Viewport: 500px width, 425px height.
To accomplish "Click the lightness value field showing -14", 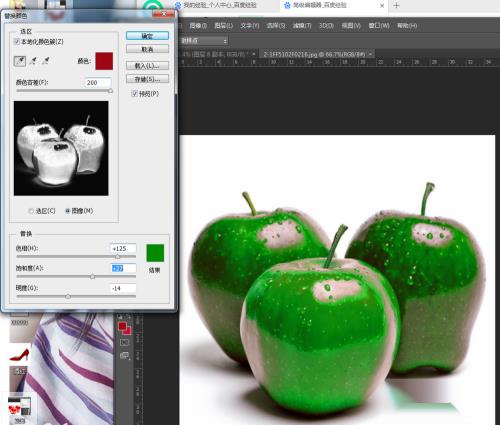I will coord(123,288).
